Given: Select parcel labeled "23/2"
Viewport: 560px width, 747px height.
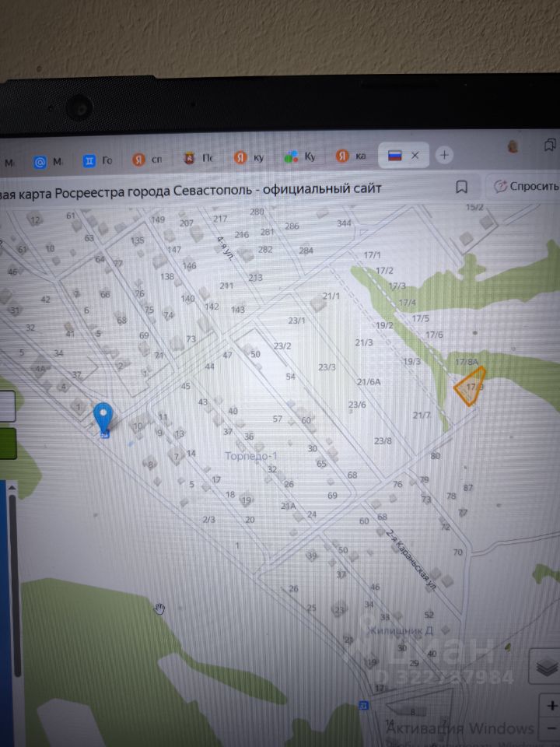Looking at the screenshot, I should pos(282,345).
